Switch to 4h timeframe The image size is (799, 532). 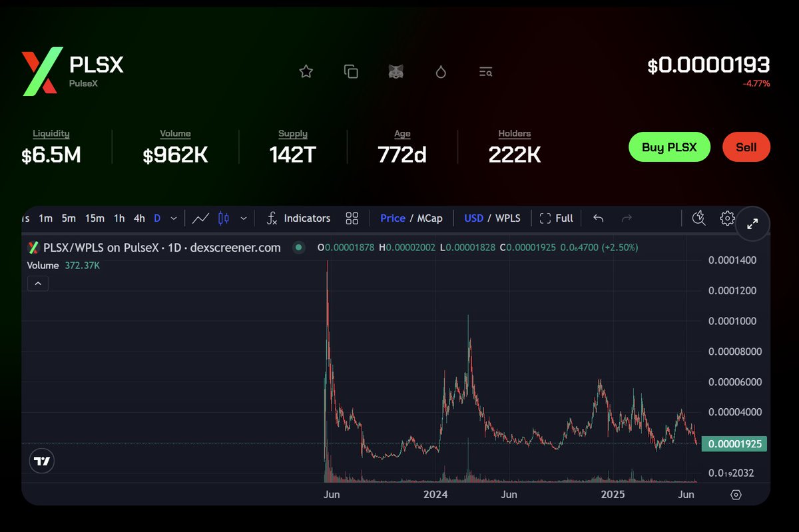[x=139, y=218]
